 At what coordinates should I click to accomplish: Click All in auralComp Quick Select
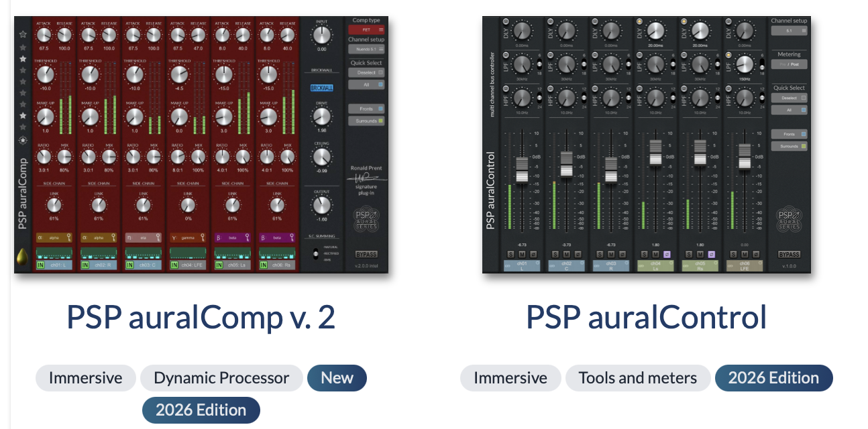[366, 84]
